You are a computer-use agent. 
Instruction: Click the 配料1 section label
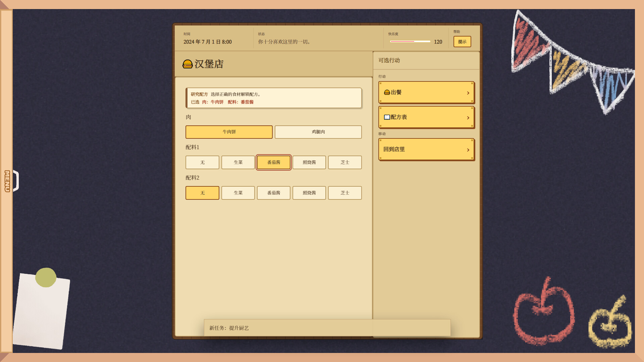[x=192, y=147]
